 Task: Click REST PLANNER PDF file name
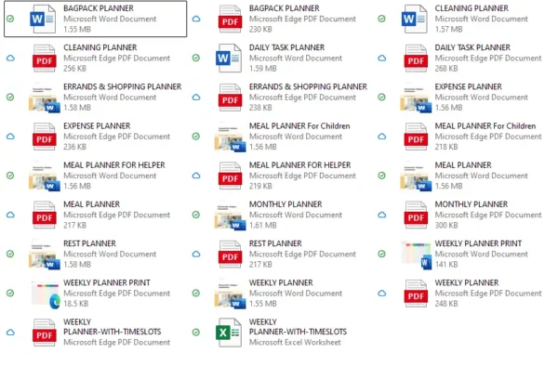(x=275, y=243)
